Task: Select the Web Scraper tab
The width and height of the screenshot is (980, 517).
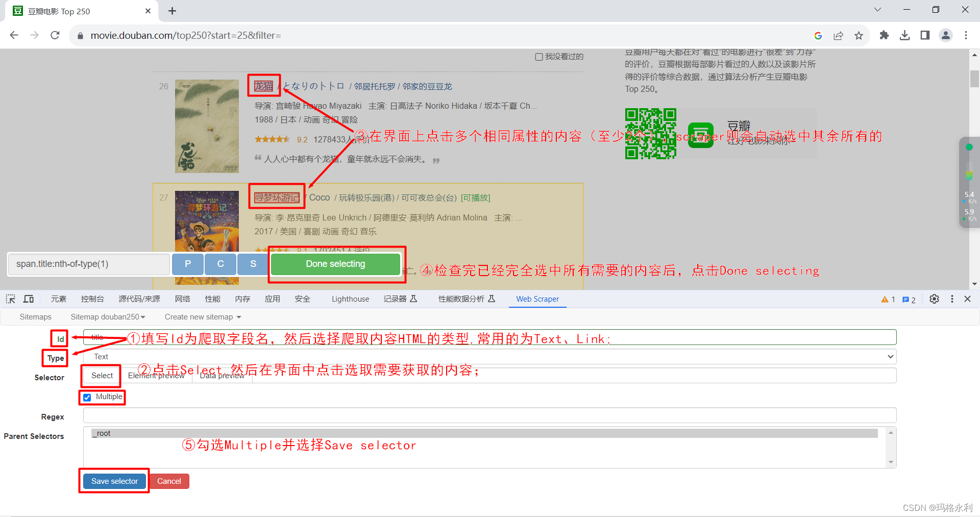Action: 537,299
